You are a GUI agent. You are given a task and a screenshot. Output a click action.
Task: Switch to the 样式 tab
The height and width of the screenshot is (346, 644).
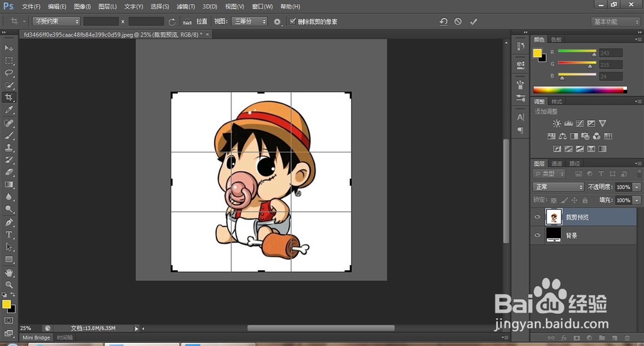pos(556,102)
